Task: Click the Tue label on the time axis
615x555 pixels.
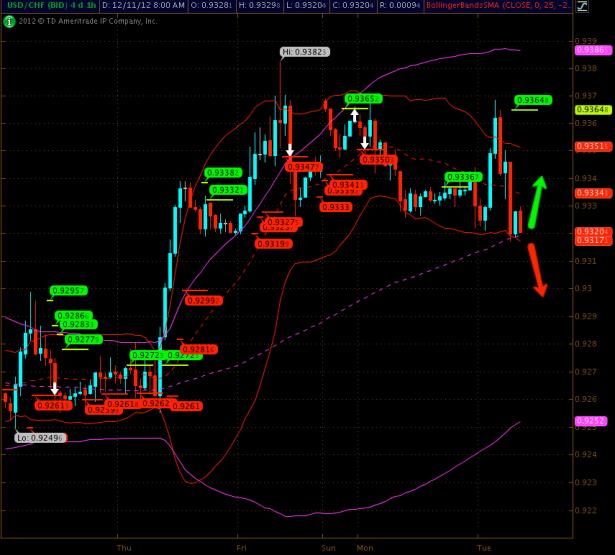Action: pos(484,548)
